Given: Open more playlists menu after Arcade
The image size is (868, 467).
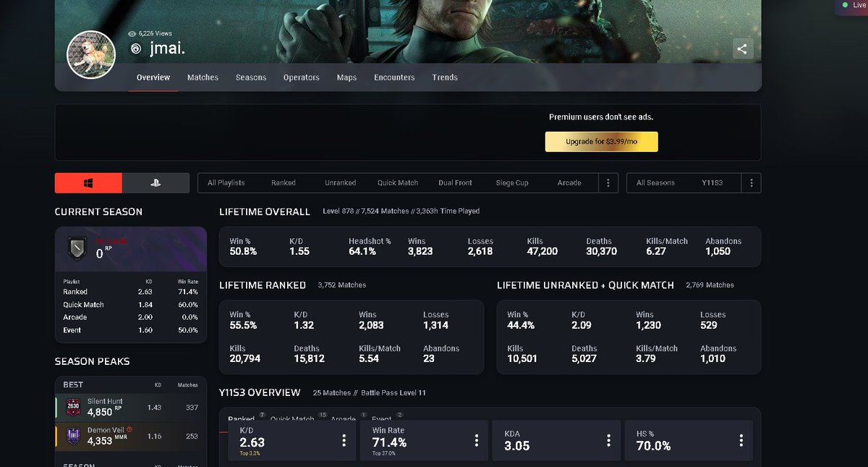Looking at the screenshot, I should point(608,183).
